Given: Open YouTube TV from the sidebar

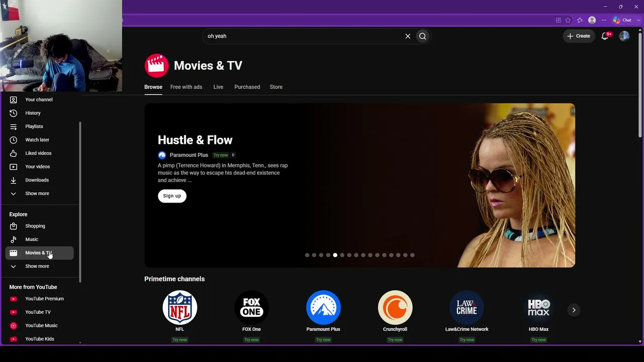Looking at the screenshot, I should click(39, 312).
